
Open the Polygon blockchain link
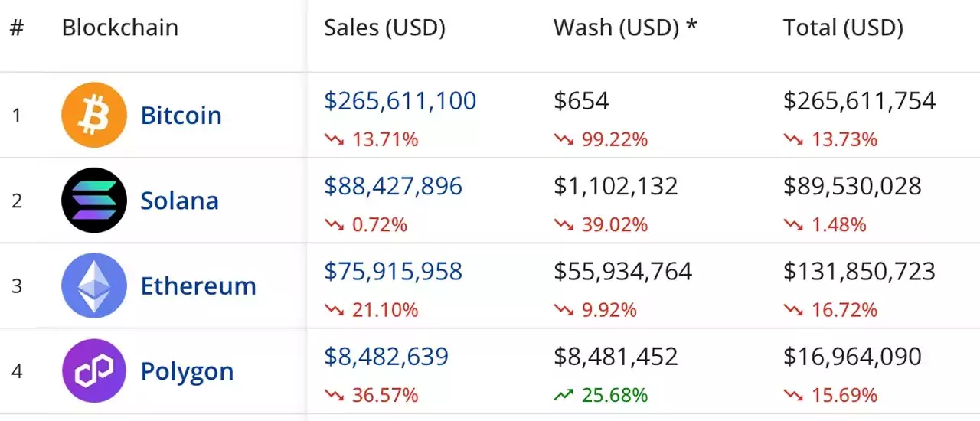coord(187,371)
